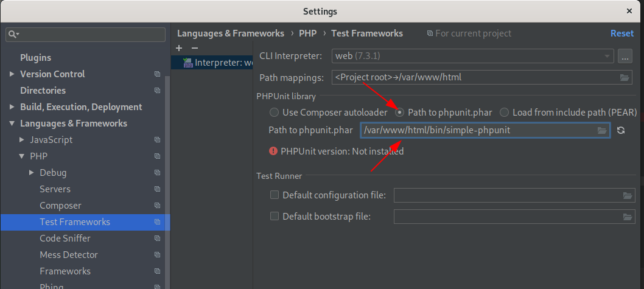
Task: Click the settings tree vertical scrollbar
Action: coord(167,183)
